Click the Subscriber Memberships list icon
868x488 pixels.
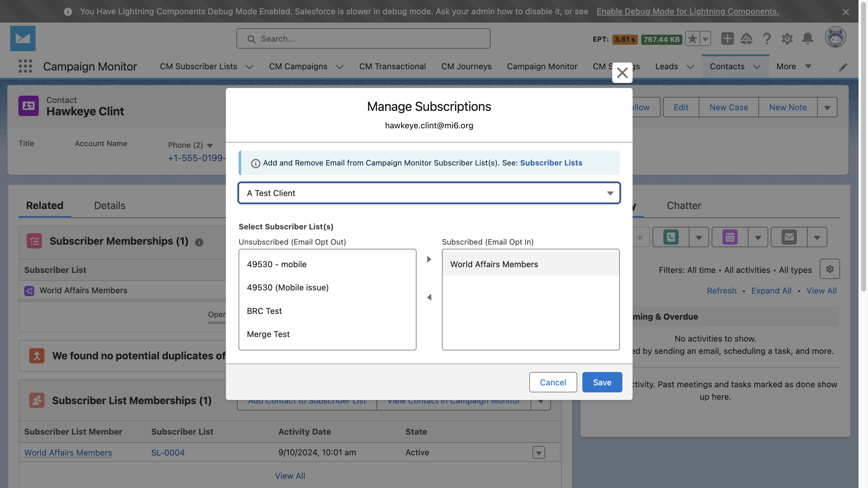click(x=34, y=241)
